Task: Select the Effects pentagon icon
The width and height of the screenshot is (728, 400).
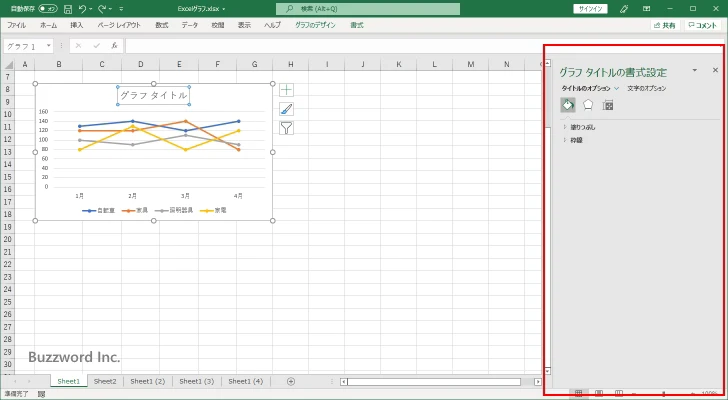Action: pos(588,105)
